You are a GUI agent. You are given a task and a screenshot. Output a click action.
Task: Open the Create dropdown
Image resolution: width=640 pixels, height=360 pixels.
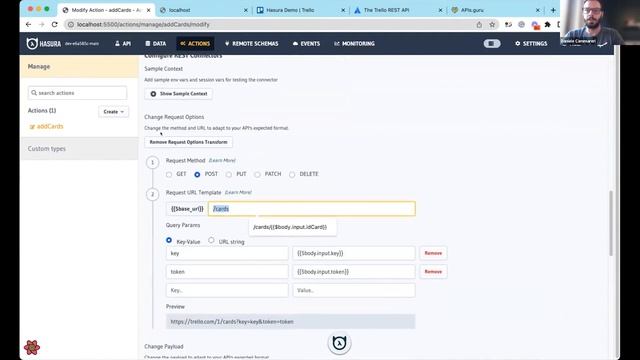[113, 111]
